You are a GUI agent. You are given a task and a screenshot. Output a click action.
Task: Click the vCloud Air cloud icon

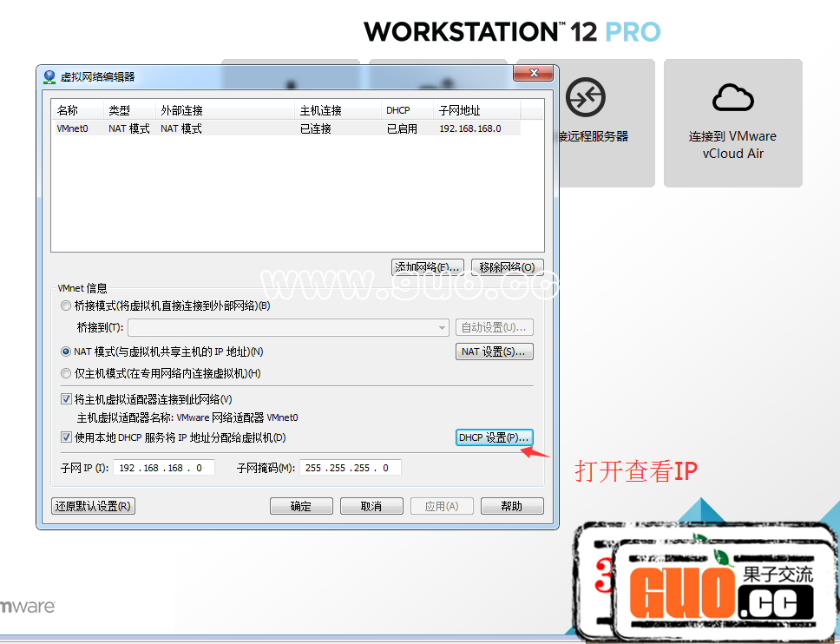click(x=732, y=97)
